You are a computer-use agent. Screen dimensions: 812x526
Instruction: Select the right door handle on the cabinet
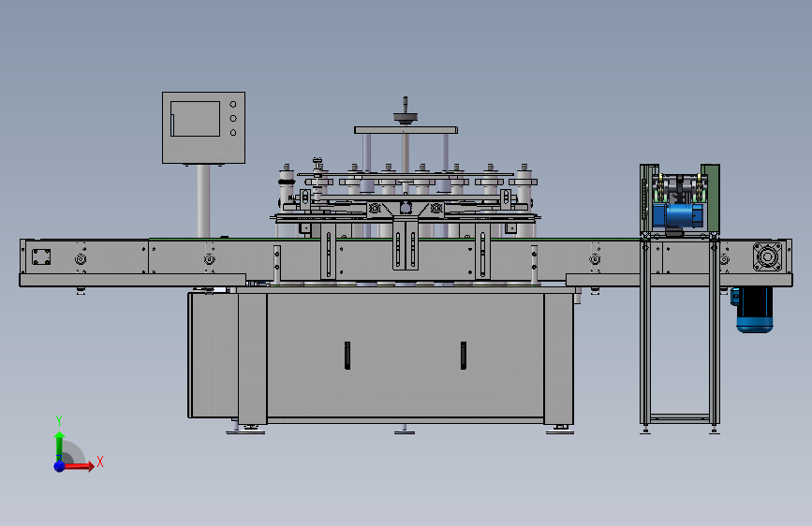click(x=464, y=355)
